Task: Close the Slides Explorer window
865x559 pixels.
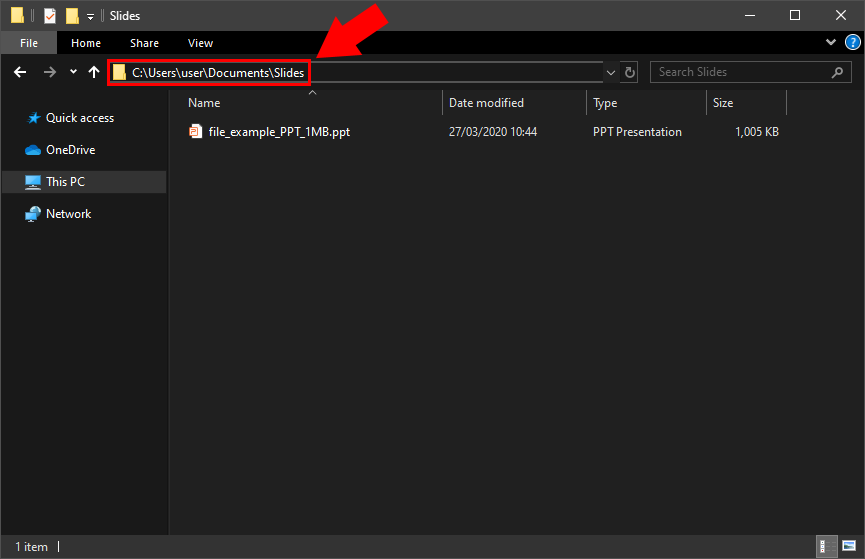Action: [x=841, y=15]
